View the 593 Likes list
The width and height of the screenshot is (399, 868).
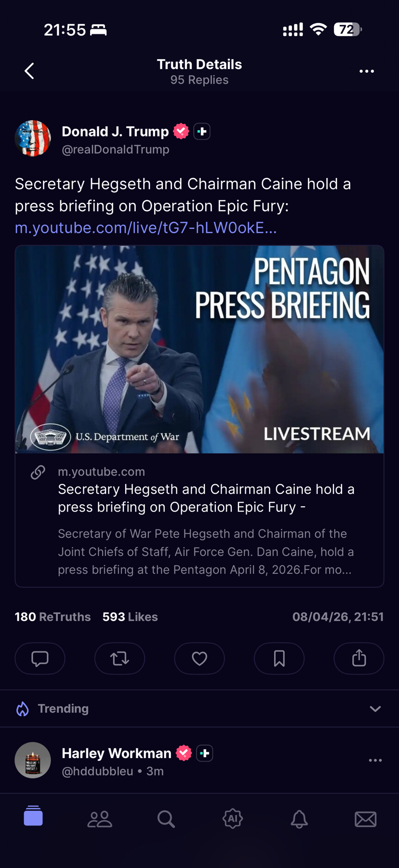pos(130,617)
